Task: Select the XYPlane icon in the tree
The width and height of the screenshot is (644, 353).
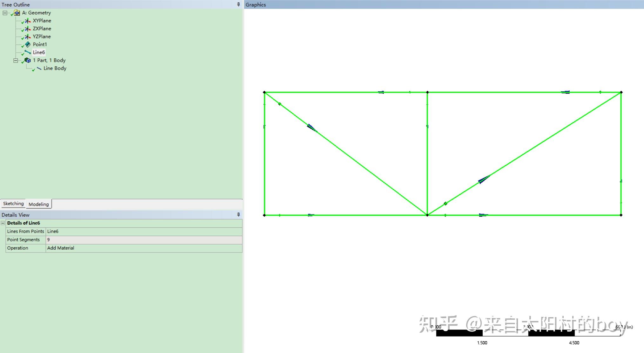Action: (x=28, y=21)
